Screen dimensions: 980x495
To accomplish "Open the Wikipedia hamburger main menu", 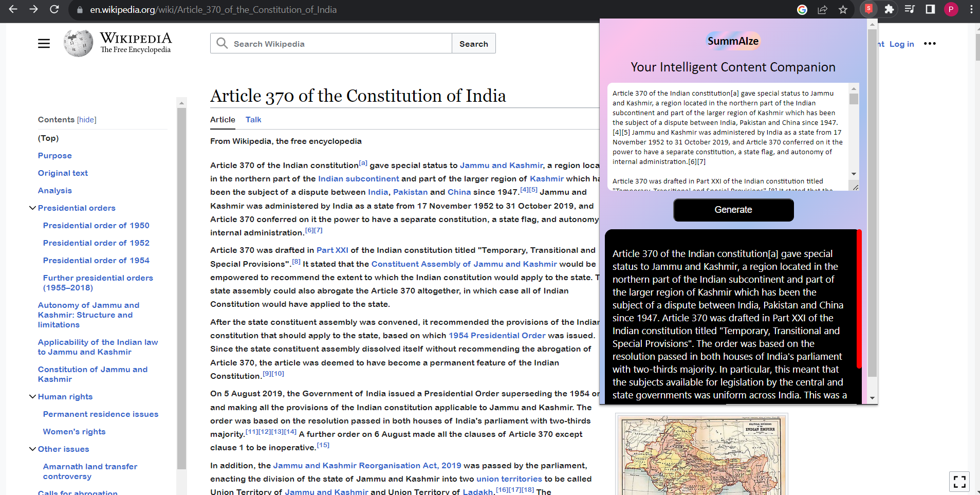I will pyautogui.click(x=44, y=44).
